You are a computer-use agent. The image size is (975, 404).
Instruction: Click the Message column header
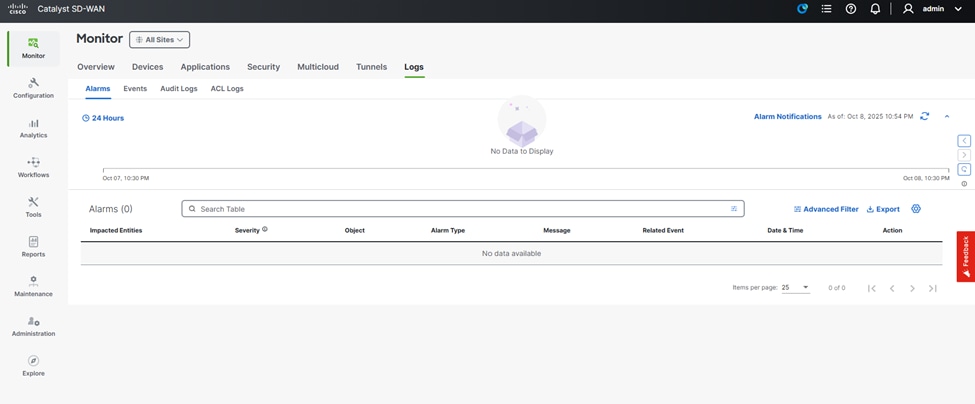(x=557, y=231)
